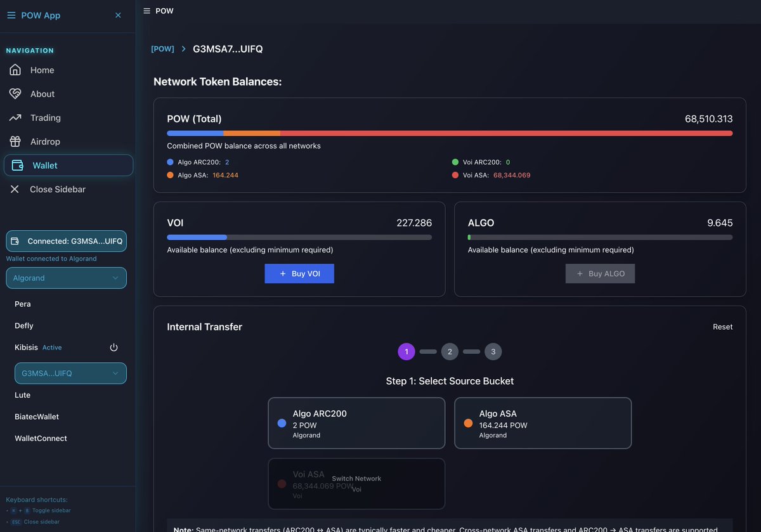Click the hamburger icon next to POW header
Viewport: 761px width, 532px height.
[147, 11]
